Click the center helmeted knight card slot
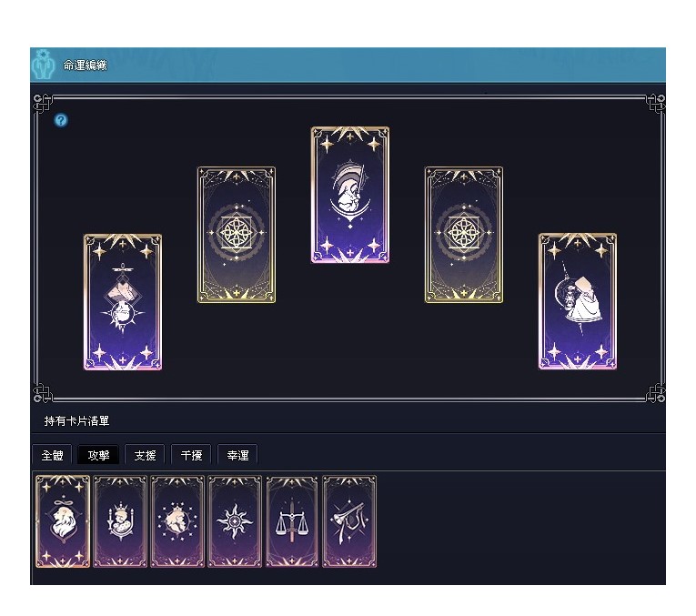Image resolution: width=696 pixels, height=616 pixels. 350,195
